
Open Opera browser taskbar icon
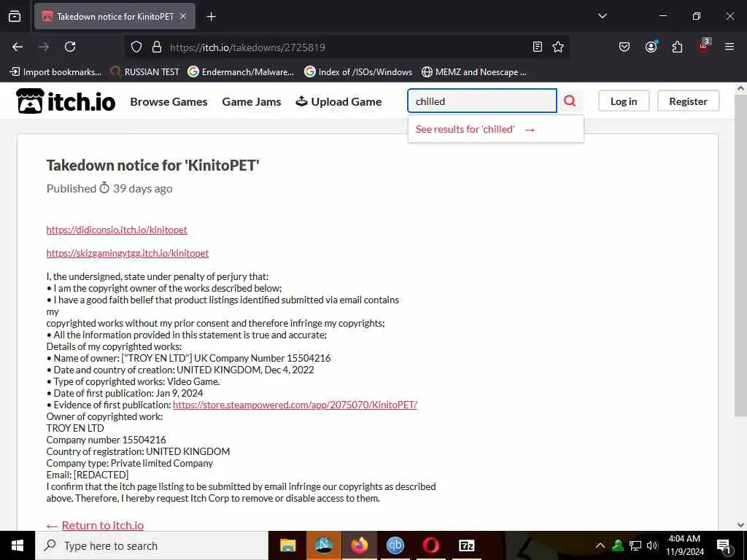(430, 545)
